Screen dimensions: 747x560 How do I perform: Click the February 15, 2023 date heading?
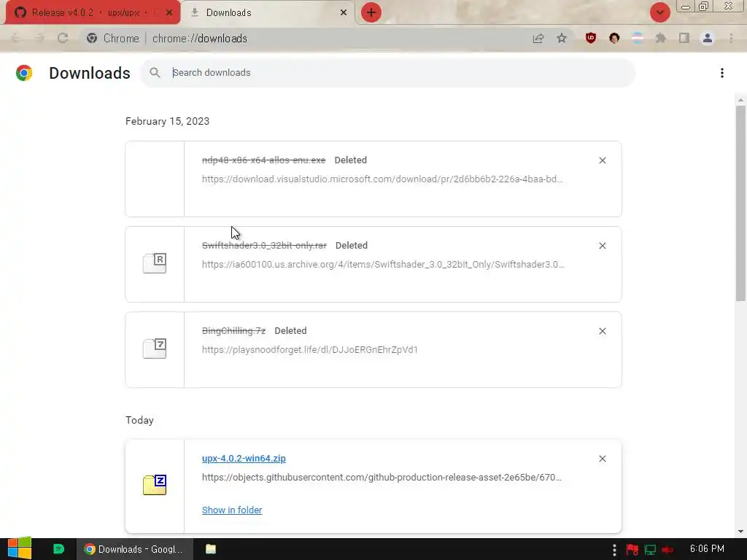[x=167, y=121]
